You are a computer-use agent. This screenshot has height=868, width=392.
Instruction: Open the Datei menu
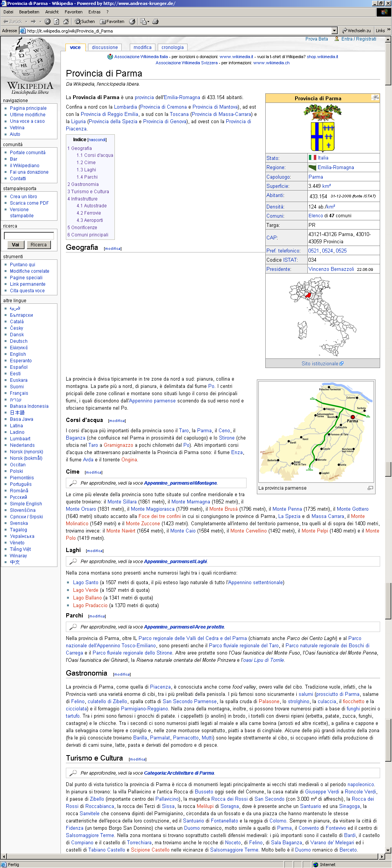[8, 12]
